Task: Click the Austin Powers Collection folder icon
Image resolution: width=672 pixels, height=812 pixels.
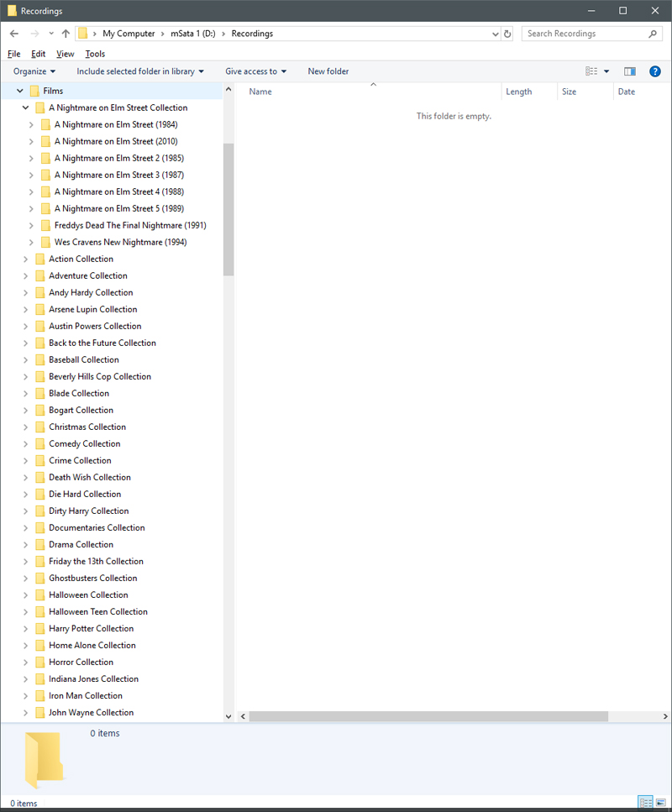Action: 39,327
